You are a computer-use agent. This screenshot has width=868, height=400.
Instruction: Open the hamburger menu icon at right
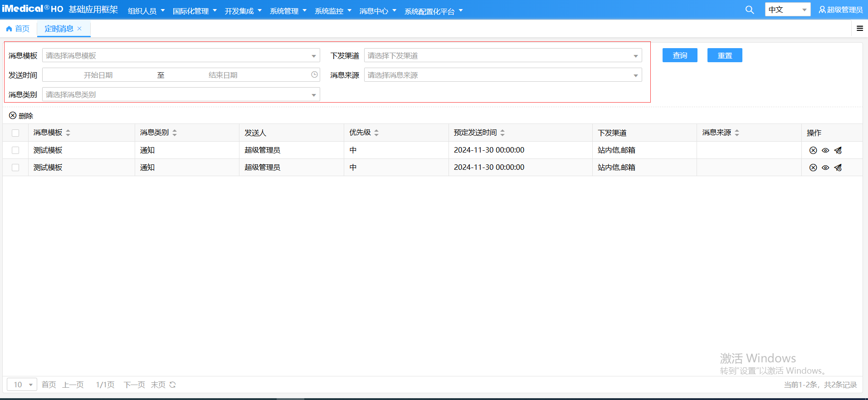point(859,29)
